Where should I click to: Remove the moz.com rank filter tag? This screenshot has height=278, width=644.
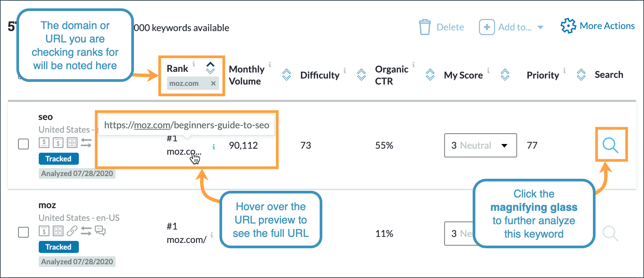pos(213,84)
